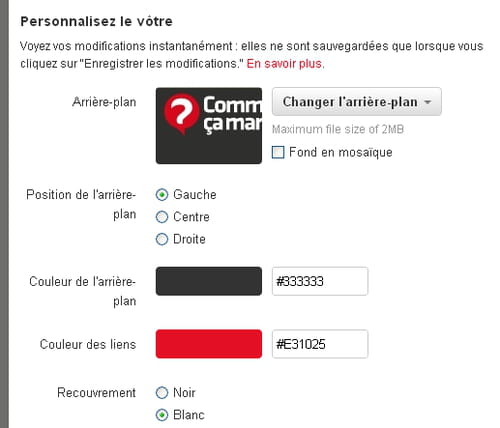Click the background image preview thumbnail
The height and width of the screenshot is (428, 500).
[209, 126]
